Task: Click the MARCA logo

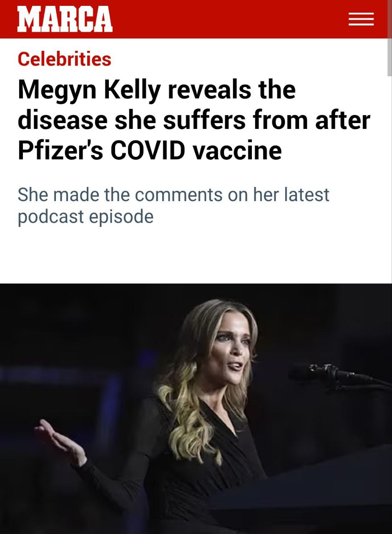Action: pos(65,19)
